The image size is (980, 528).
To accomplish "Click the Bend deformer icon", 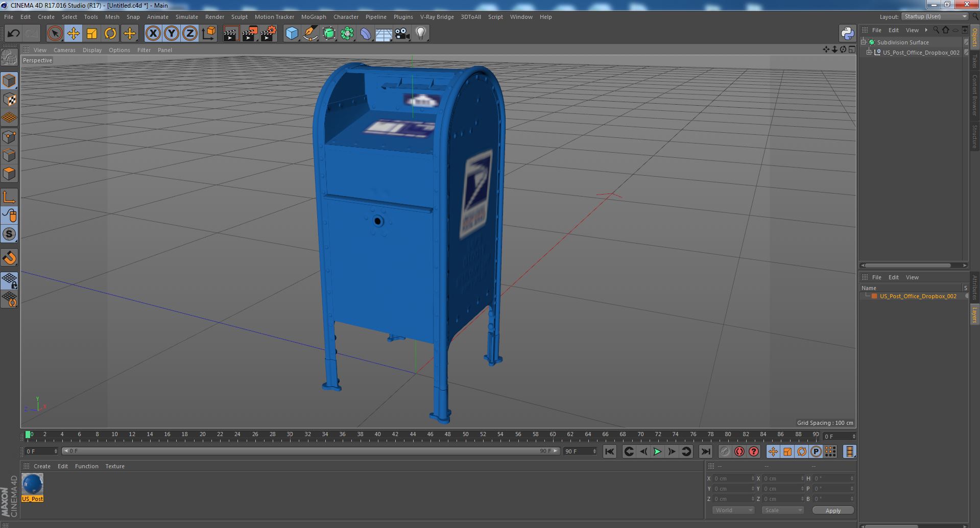I will [x=366, y=34].
